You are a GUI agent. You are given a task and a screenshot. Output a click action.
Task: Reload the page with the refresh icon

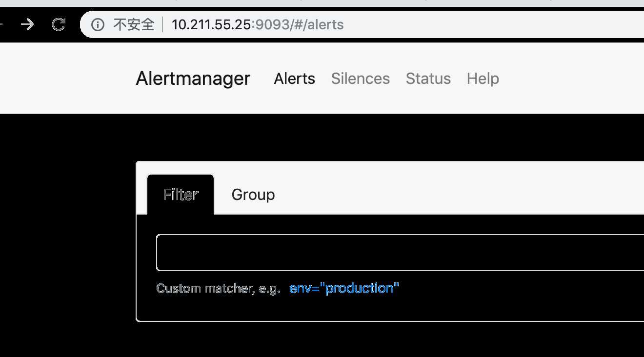[59, 24]
